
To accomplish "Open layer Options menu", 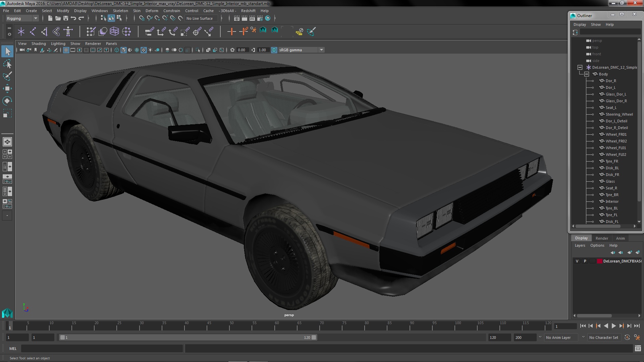I will coord(597,245).
